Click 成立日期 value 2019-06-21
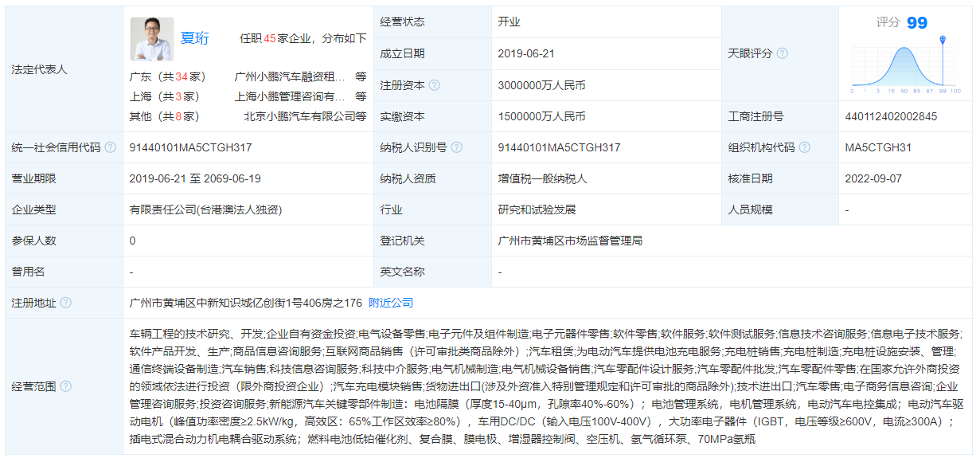This screenshot has height=462, width=980. coord(526,53)
